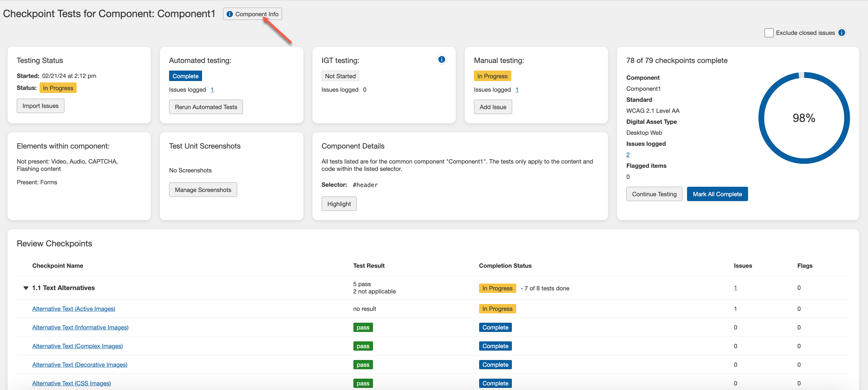Click Mark All Complete

tap(717, 194)
